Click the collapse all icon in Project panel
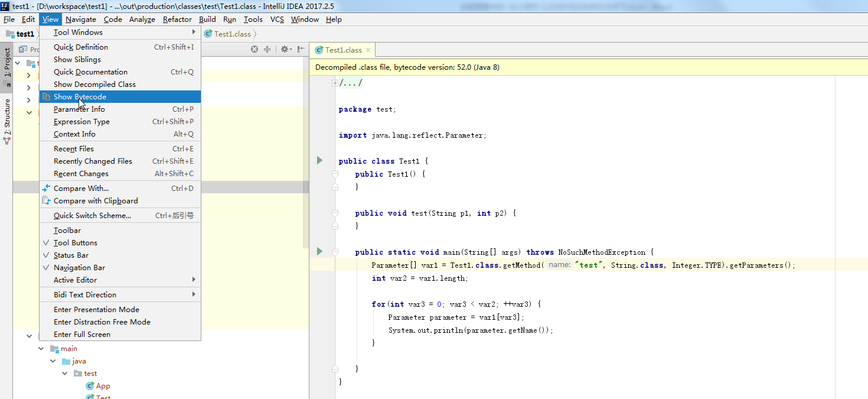 (267, 50)
